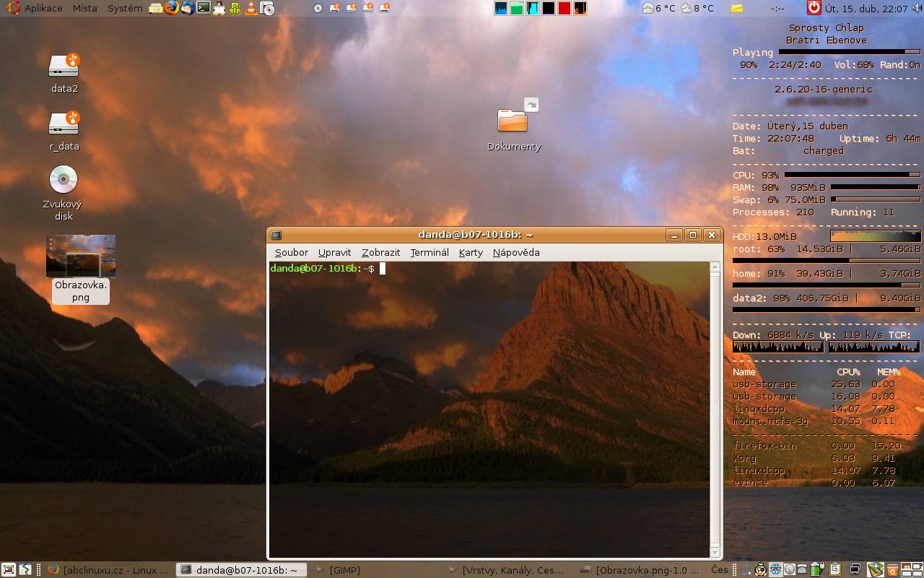
Task: Launch Firefox from the top panel
Action: coord(171,8)
